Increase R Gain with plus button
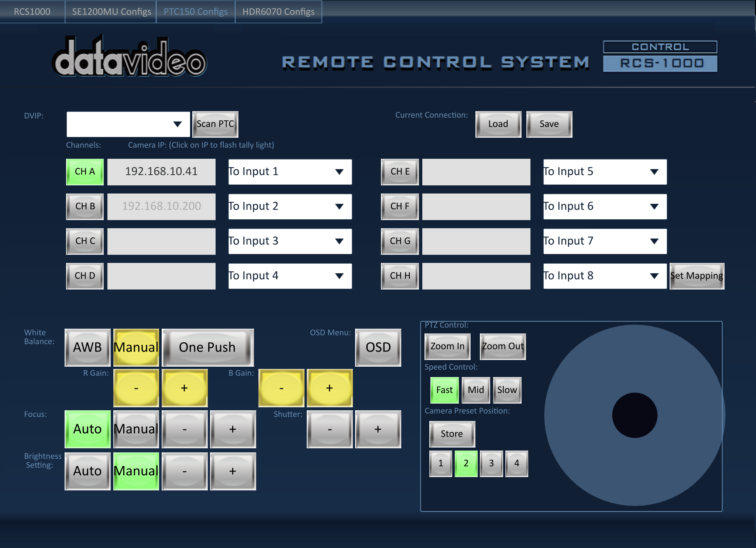The height and width of the screenshot is (548, 756). 185,388
